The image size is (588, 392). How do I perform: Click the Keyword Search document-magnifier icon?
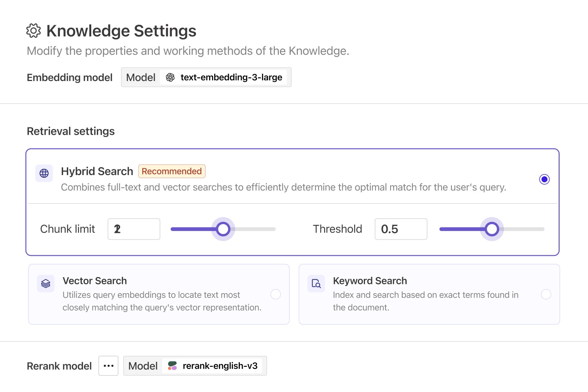(316, 284)
